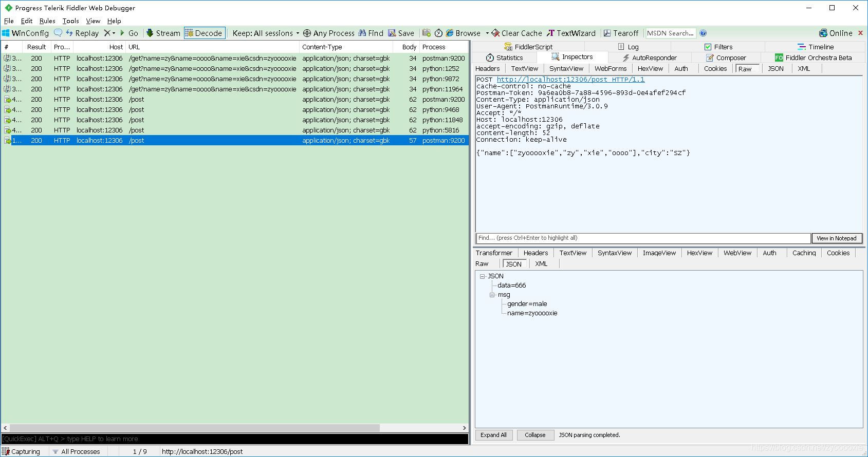Open the Remove X dropdown
868x457 pixels.
point(109,33)
